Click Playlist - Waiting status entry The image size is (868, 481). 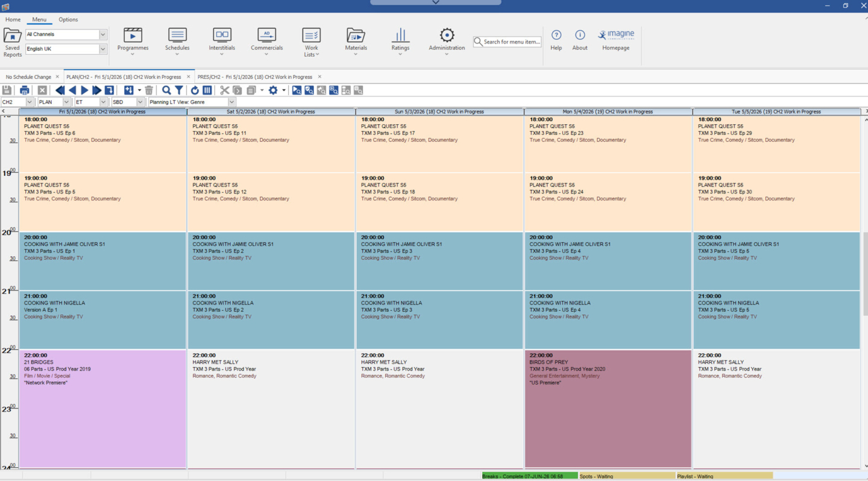click(725, 476)
